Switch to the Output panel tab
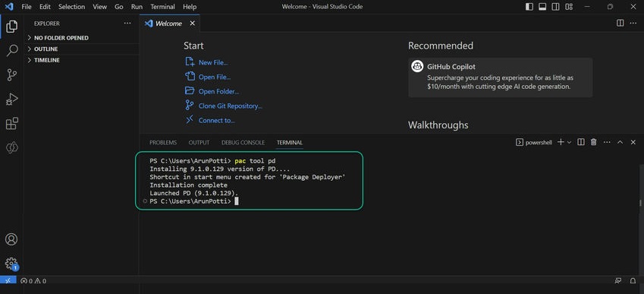Image resolution: width=644 pixels, height=294 pixels. pyautogui.click(x=199, y=142)
